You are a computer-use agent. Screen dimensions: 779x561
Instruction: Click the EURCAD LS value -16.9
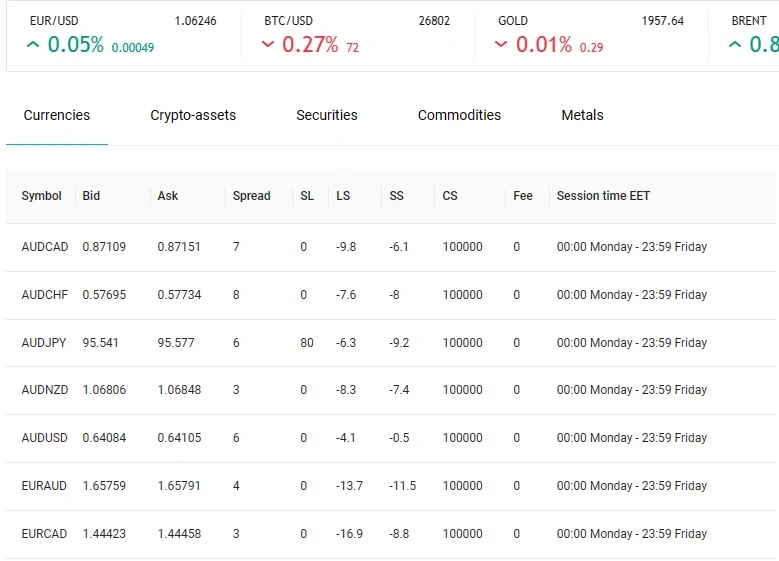coord(349,534)
